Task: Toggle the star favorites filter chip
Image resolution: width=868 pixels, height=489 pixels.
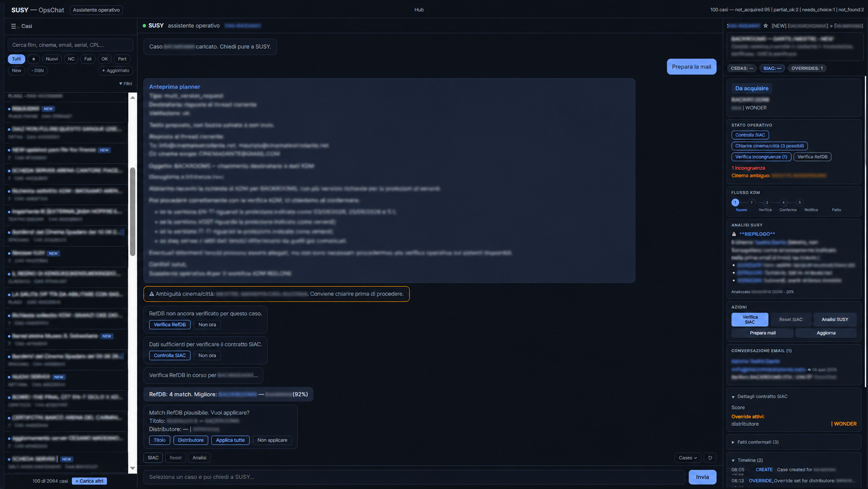Action: (34, 59)
